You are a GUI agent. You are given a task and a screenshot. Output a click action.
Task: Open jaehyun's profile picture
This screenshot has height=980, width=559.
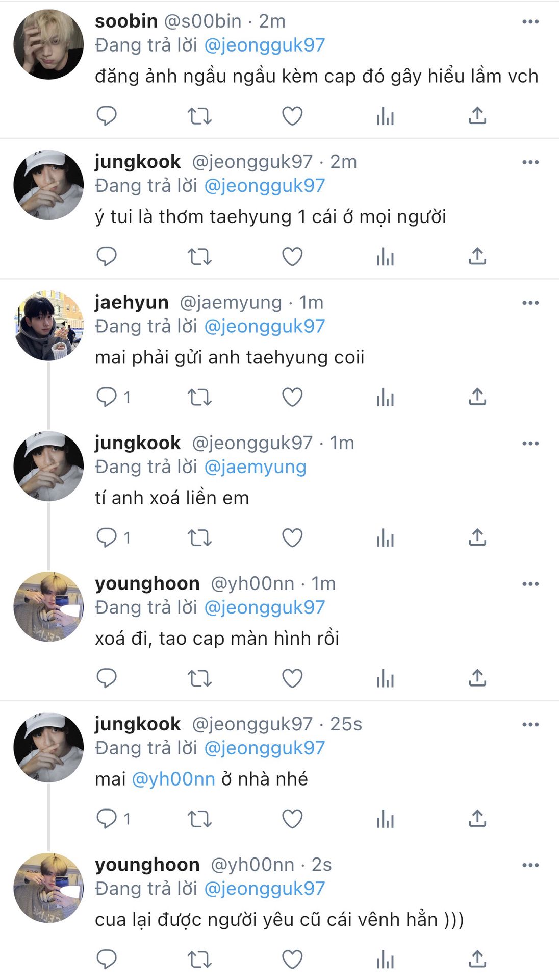[x=48, y=326]
